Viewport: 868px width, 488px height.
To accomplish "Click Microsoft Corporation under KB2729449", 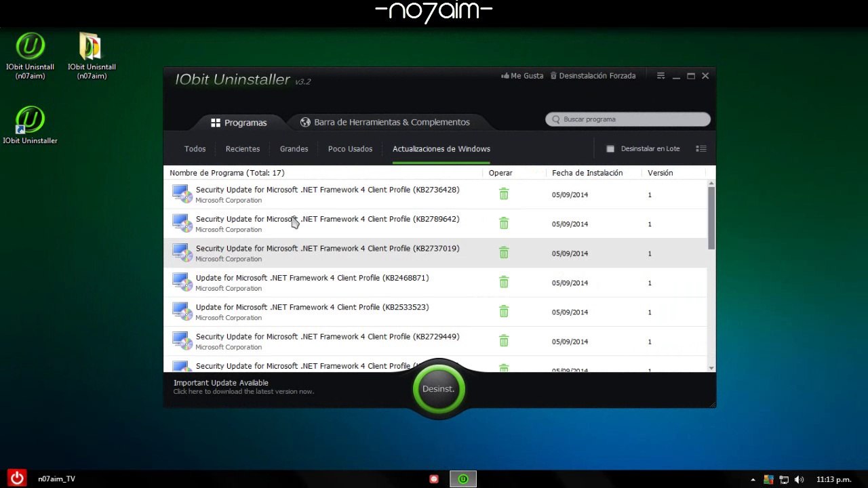I will (229, 347).
